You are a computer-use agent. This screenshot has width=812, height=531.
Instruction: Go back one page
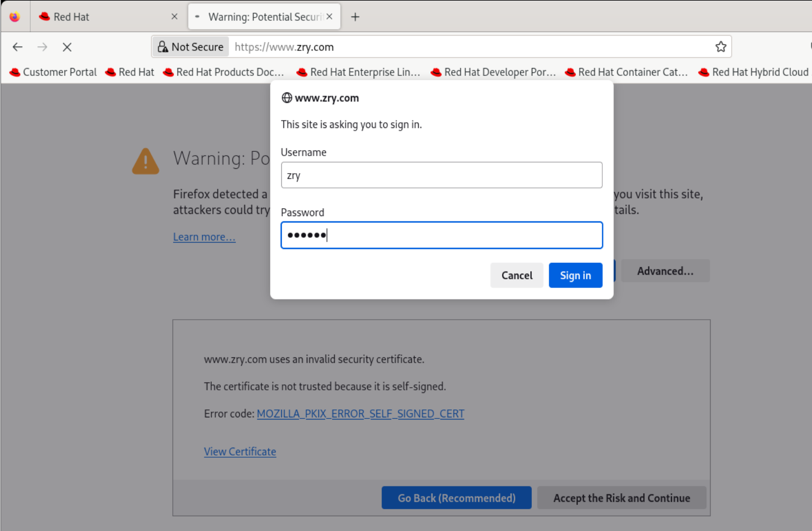[x=18, y=47]
